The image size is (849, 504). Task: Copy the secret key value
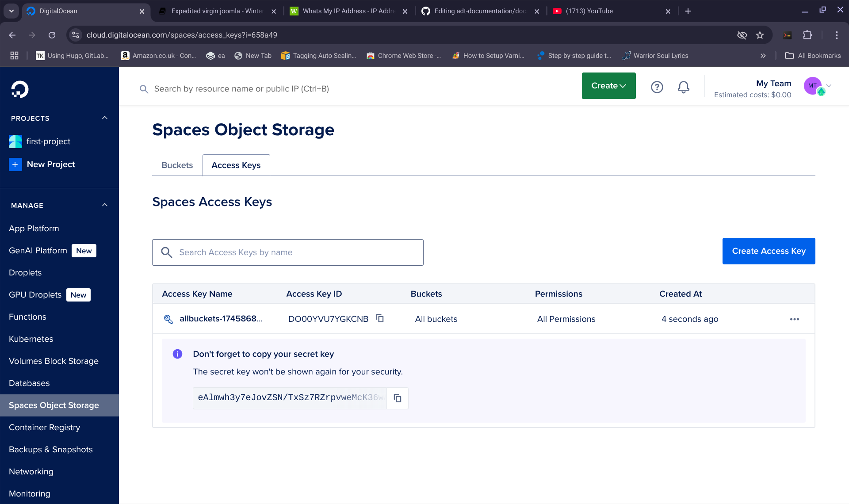(x=397, y=398)
